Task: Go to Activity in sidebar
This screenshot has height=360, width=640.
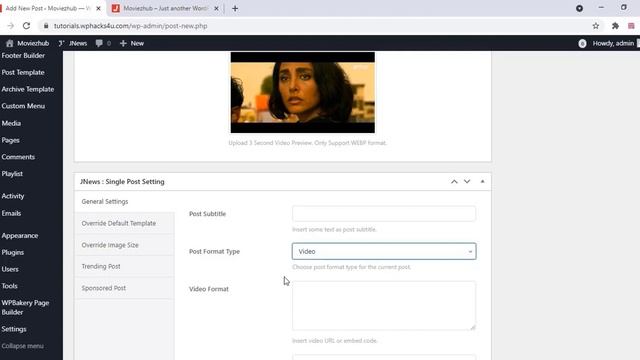Action: pyautogui.click(x=13, y=196)
